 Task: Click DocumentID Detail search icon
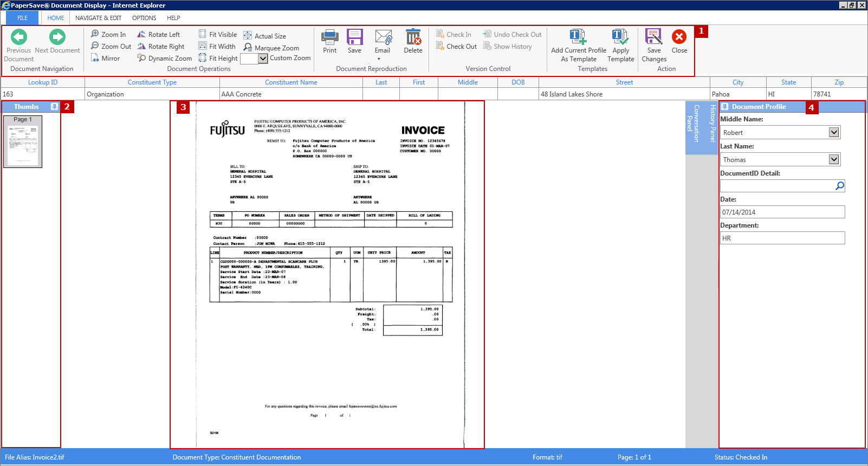click(x=839, y=186)
